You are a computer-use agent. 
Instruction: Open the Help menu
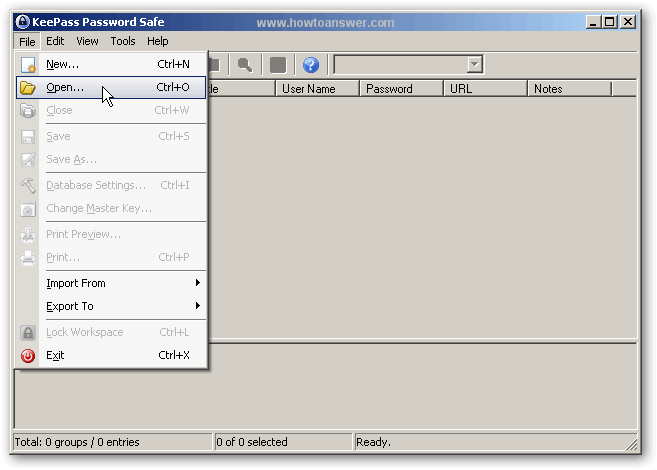(158, 41)
